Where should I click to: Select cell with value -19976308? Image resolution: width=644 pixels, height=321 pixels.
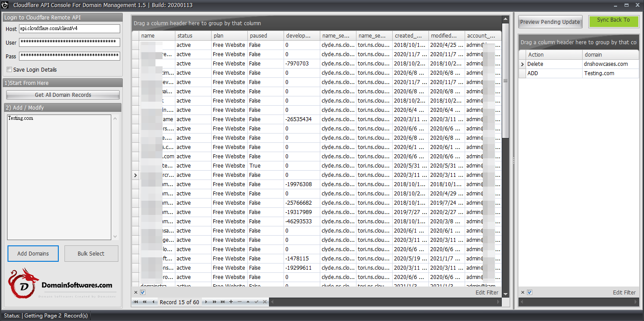(x=302, y=184)
